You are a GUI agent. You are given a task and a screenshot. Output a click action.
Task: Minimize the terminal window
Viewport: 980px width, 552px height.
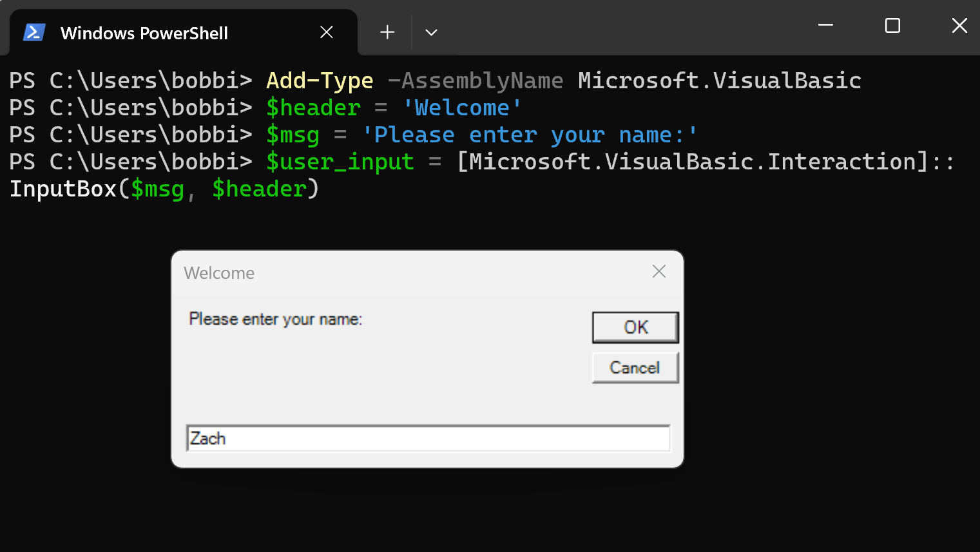[825, 26]
